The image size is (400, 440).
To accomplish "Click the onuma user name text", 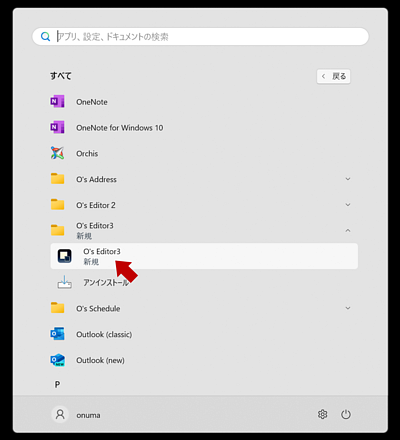I will click(x=88, y=415).
